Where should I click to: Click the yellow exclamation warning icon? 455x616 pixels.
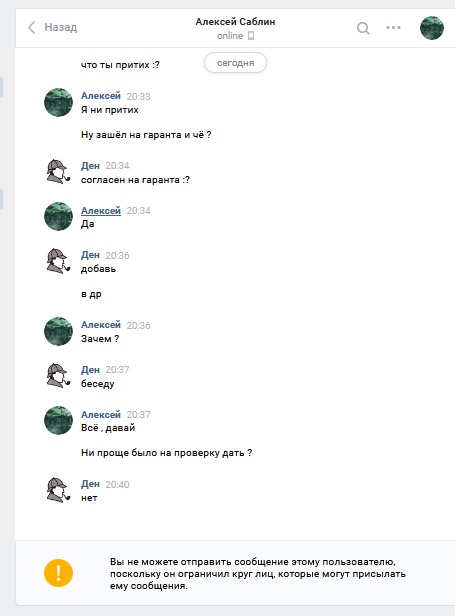[x=58, y=573]
